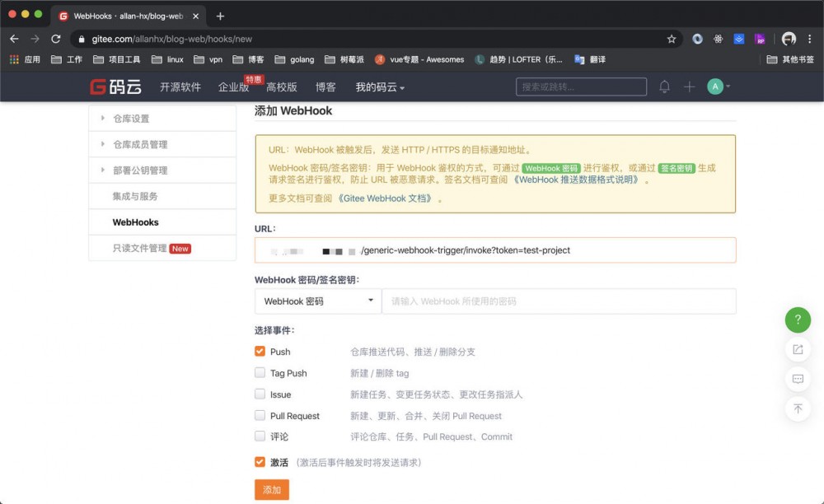Enable the Tag Push event checkbox
Image resolution: width=824 pixels, height=504 pixels.
tap(260, 373)
